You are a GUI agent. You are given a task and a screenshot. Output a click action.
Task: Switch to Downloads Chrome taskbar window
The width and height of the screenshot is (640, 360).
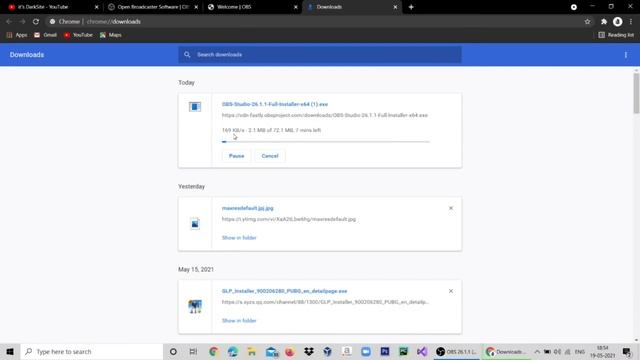(x=506, y=351)
